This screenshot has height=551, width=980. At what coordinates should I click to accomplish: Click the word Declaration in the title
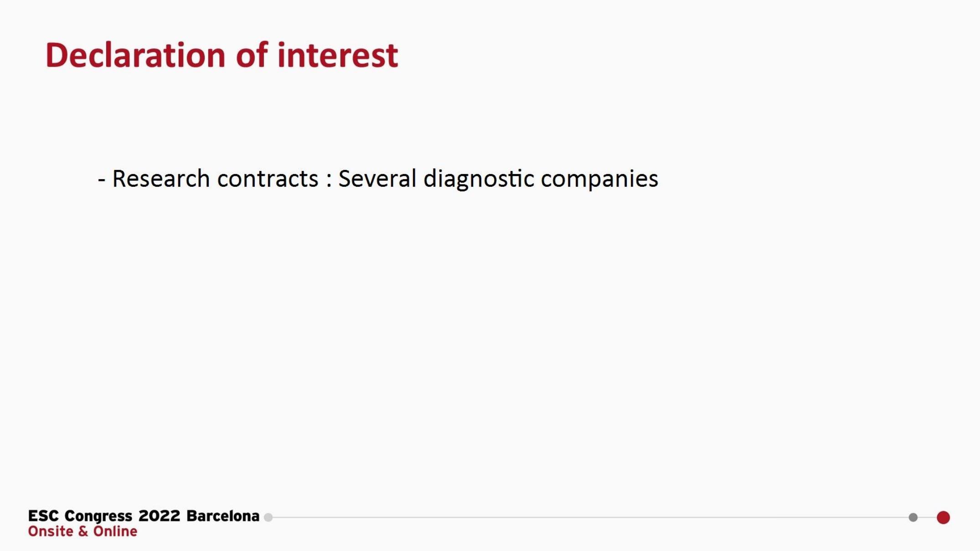click(135, 55)
